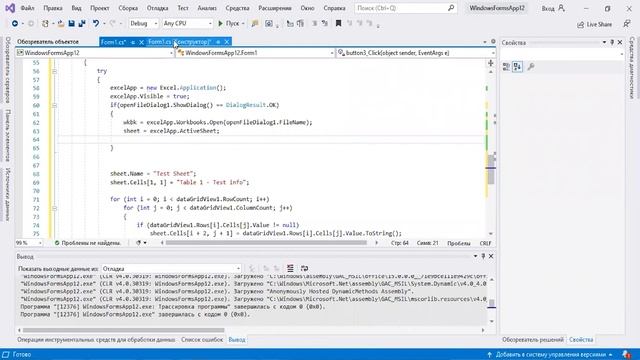640x360 pixels.
Task: Close the Form1.cs [Конструктор] tab
Action: pyautogui.click(x=227, y=42)
